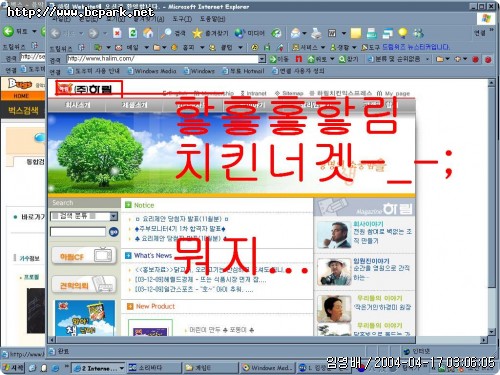Image resolution: width=500 pixels, height=375 pixels.
Task: Expand the folder icon dropdown on address row
Action: (x=447, y=59)
